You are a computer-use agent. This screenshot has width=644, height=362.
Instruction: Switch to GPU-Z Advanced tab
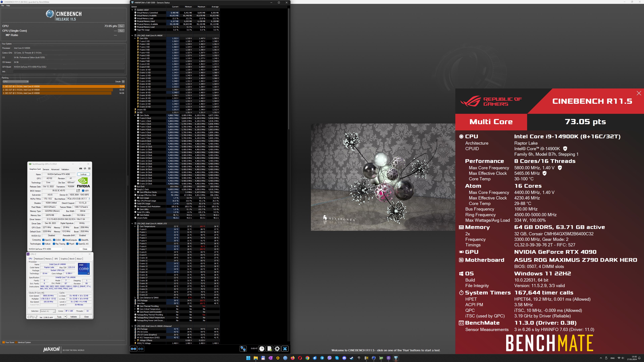pos(55,169)
